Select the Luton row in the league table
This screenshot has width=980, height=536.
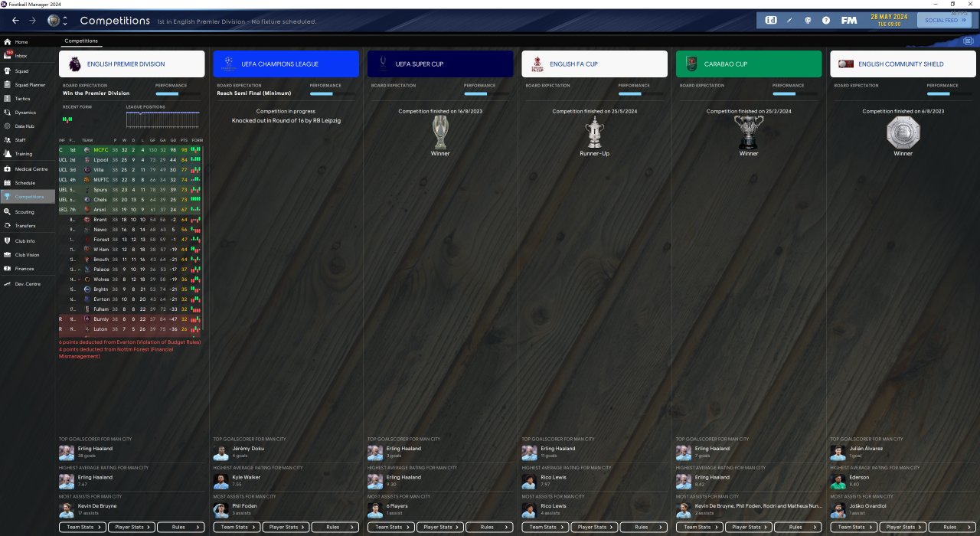pyautogui.click(x=132, y=329)
